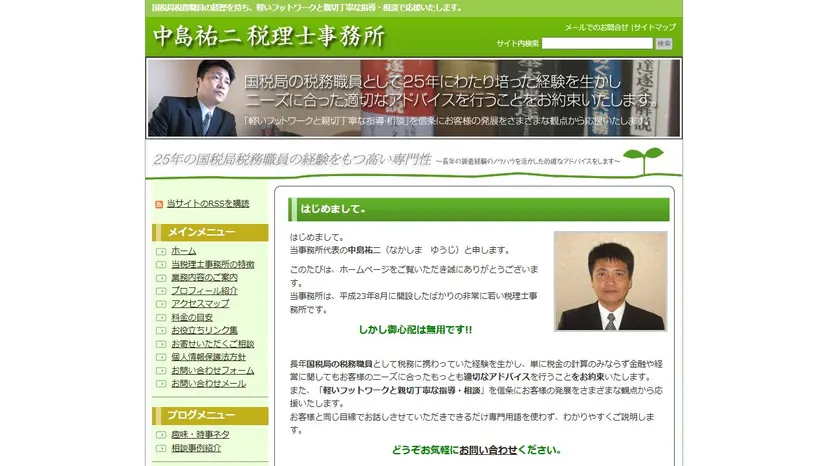
Task: Click 中島祐二 税理士事務所 site title
Action: [x=269, y=36]
